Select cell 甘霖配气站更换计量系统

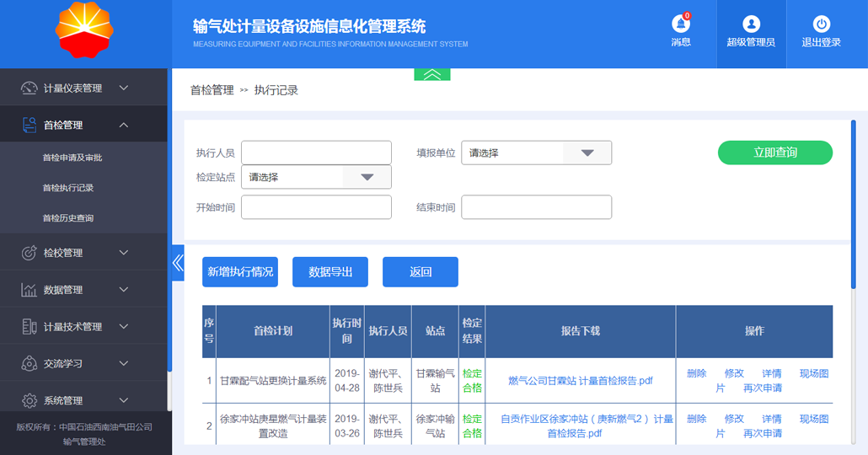click(273, 381)
